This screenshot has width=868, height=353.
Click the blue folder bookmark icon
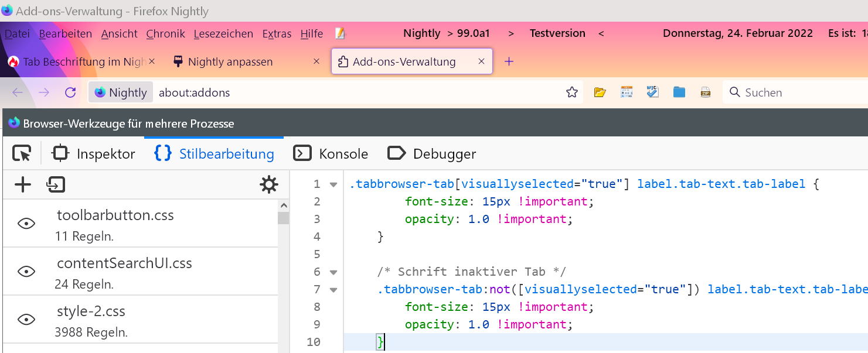coord(679,92)
